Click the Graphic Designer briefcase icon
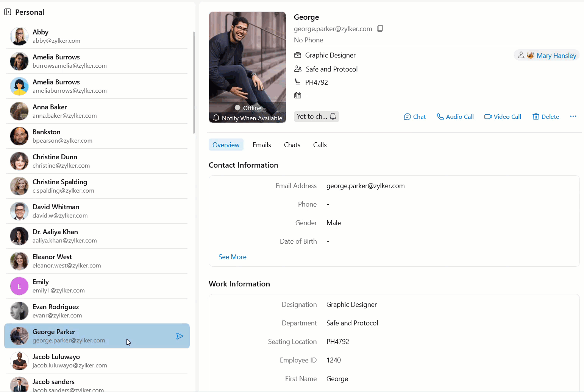Image resolution: width=584 pixels, height=392 pixels. point(298,55)
